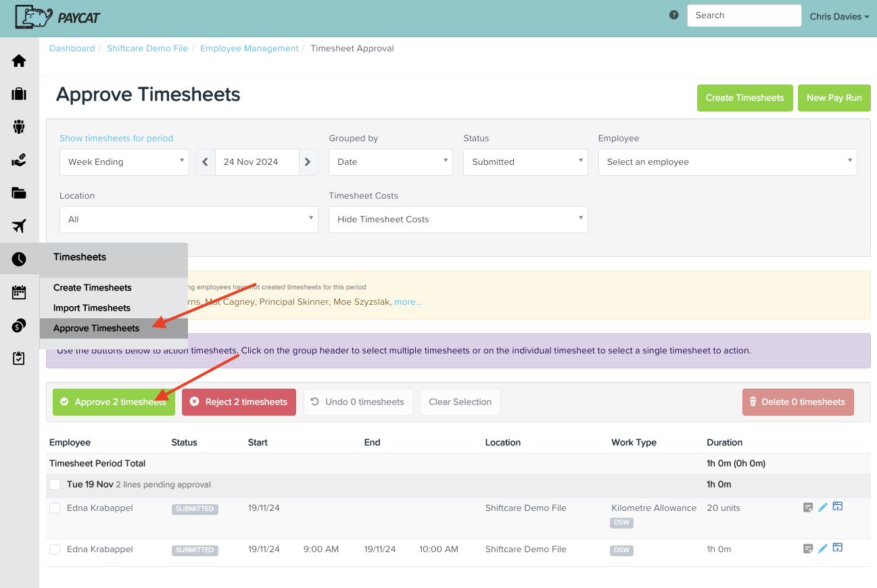This screenshot has width=877, height=588.
Task: Click the clock Timesheets icon in sidebar
Action: 19,259
